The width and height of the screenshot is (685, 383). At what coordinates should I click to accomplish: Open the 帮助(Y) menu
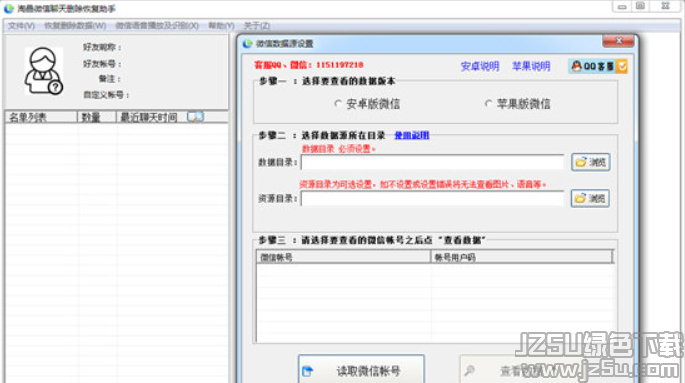(x=221, y=26)
